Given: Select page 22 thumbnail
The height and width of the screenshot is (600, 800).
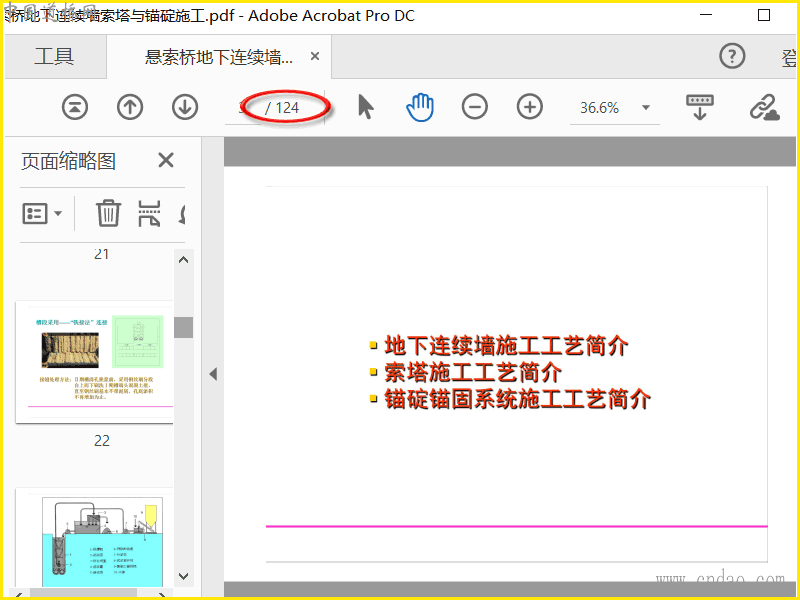Looking at the screenshot, I should click(95, 362).
